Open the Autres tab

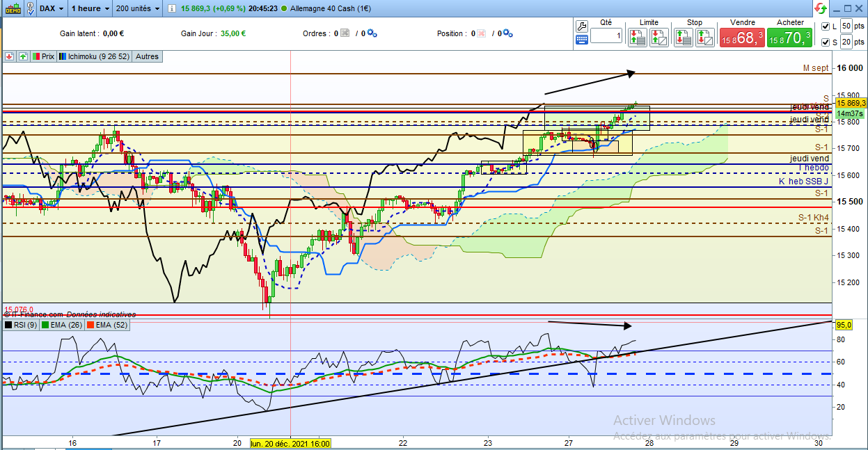pos(147,56)
